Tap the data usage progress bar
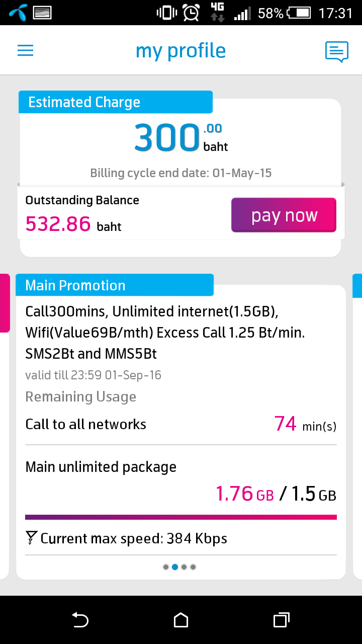Viewport: 362px width, 644px height. (181, 517)
